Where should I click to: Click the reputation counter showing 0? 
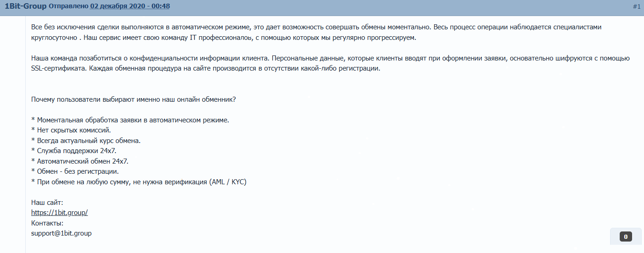(x=626, y=236)
